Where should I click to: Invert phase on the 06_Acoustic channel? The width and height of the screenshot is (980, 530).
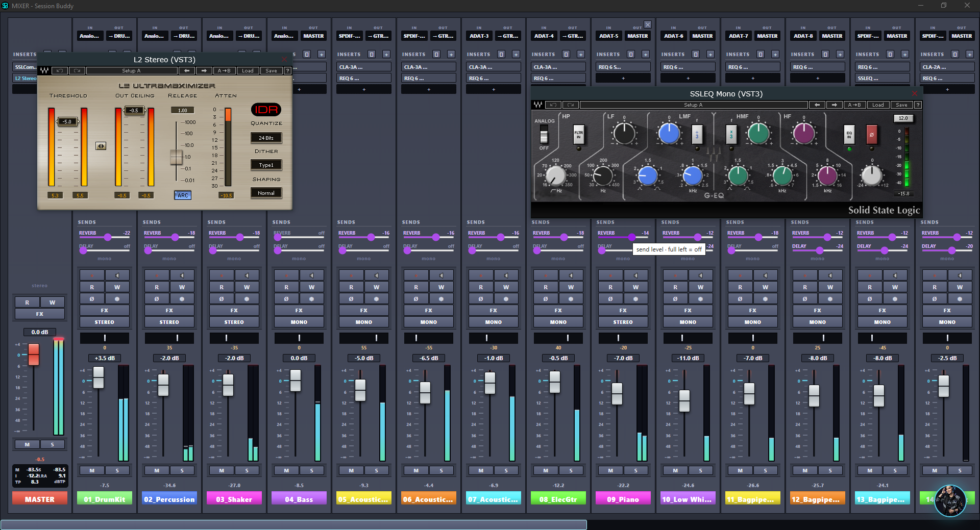pyautogui.click(x=416, y=299)
